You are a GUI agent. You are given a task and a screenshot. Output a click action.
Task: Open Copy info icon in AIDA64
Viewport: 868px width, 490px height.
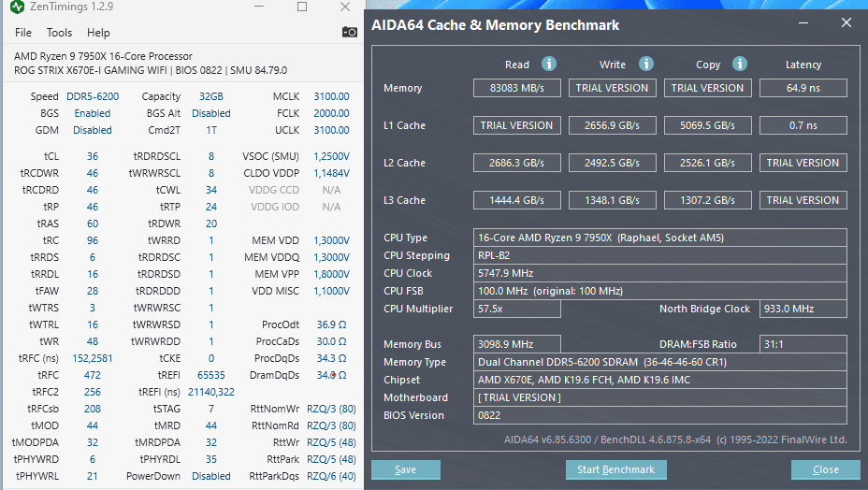(x=740, y=64)
